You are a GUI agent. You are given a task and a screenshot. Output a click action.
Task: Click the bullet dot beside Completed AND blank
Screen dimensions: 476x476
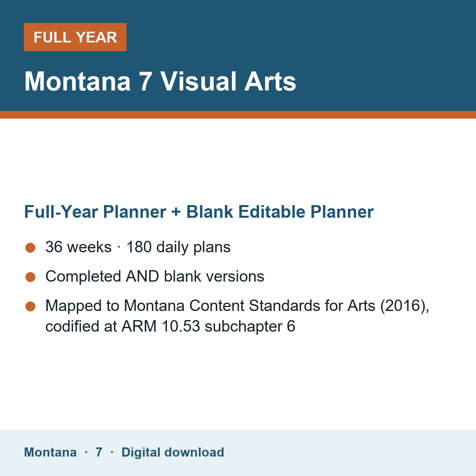click(x=31, y=277)
